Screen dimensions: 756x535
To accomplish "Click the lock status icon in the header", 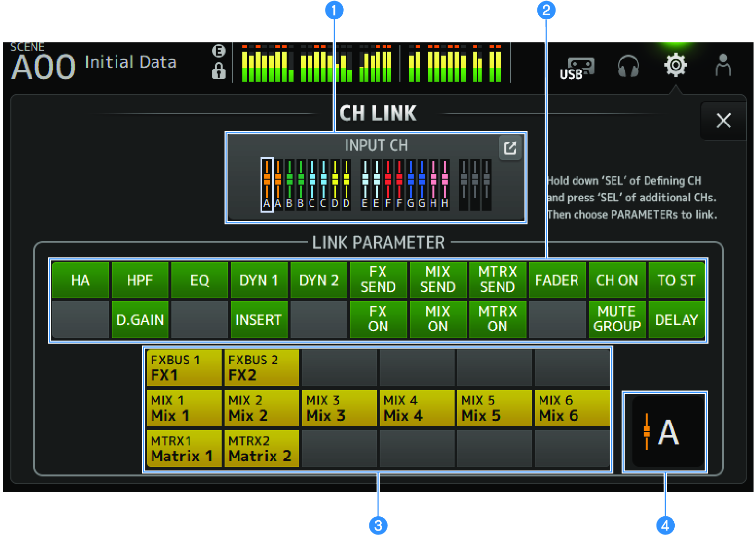I will [x=219, y=73].
